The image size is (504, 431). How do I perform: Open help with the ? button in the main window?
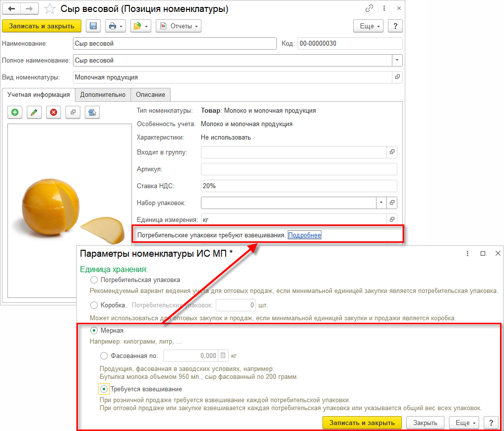tap(395, 26)
